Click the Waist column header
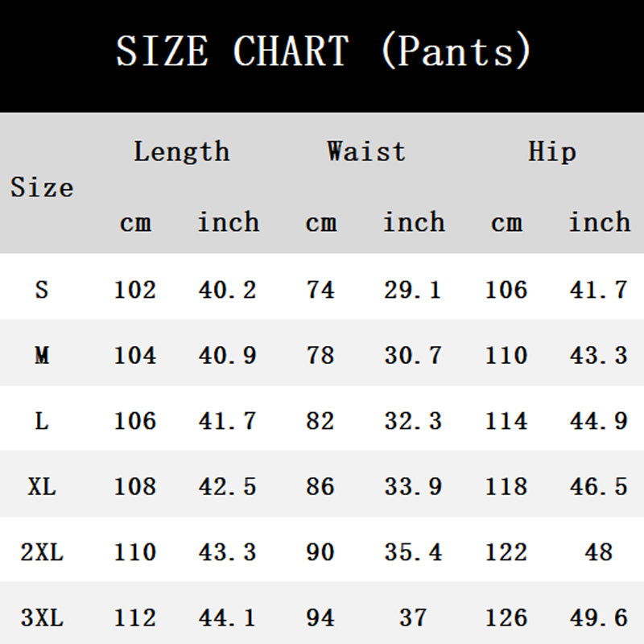This screenshot has height=644, width=644. (x=366, y=151)
